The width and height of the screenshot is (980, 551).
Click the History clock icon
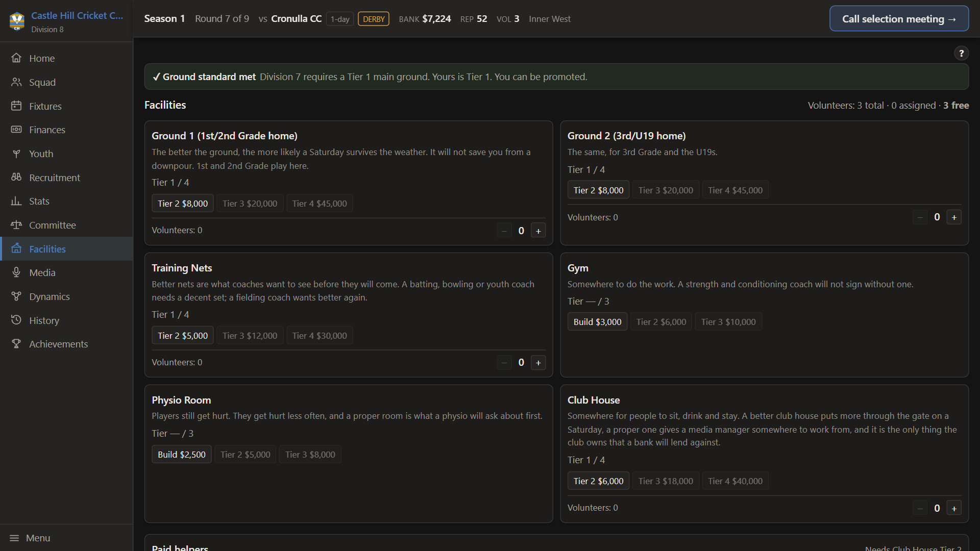16,320
